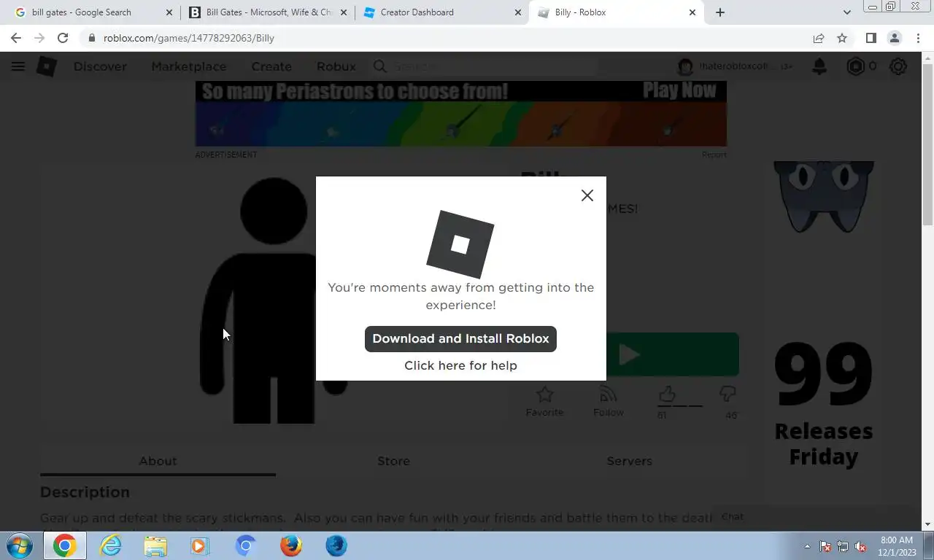Like the experience with thumbs up
The image size is (934, 560).
[x=667, y=394]
